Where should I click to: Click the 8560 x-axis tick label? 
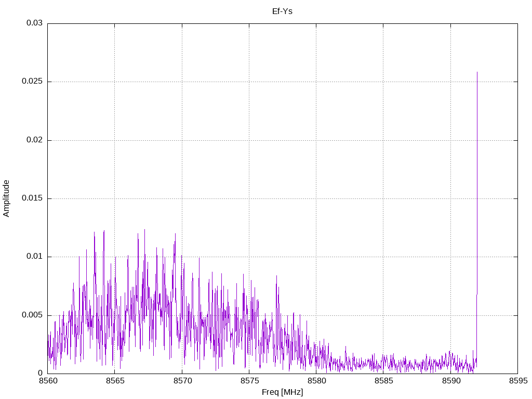[47, 381]
